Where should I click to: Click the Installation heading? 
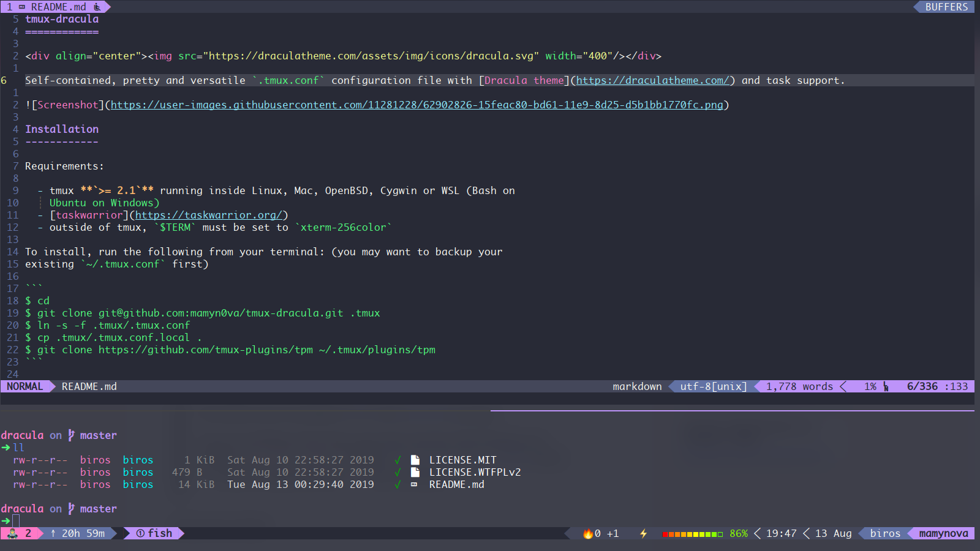coord(62,129)
